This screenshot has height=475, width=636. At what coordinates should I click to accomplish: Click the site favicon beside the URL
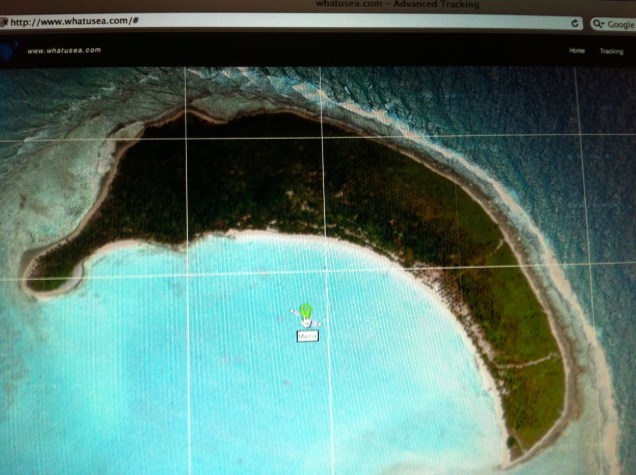[x=4, y=22]
